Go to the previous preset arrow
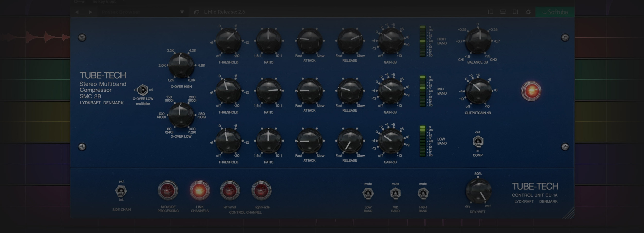 77,12
